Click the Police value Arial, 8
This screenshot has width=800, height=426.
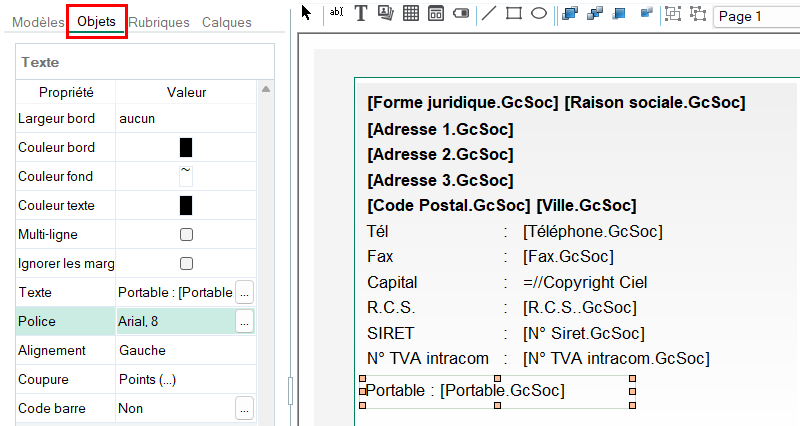pos(176,321)
